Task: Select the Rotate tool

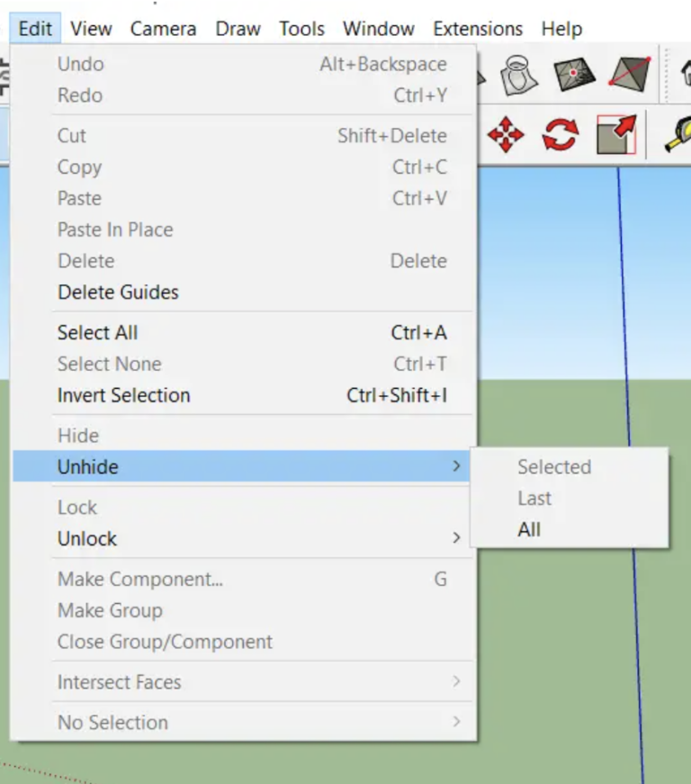Action: coord(559,133)
